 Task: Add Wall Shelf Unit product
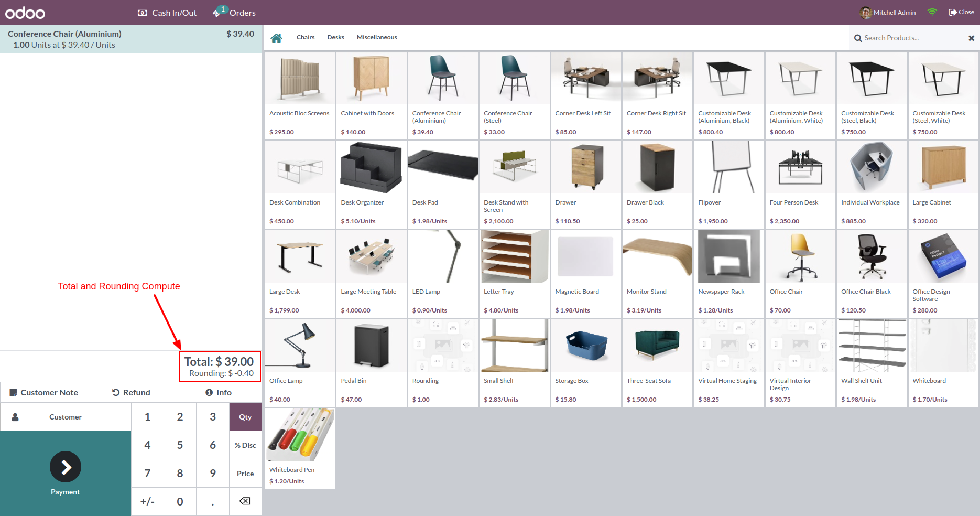[x=872, y=363]
